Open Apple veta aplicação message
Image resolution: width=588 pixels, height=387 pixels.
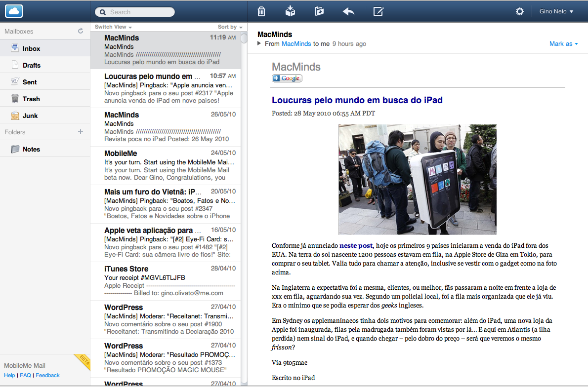tap(166, 243)
